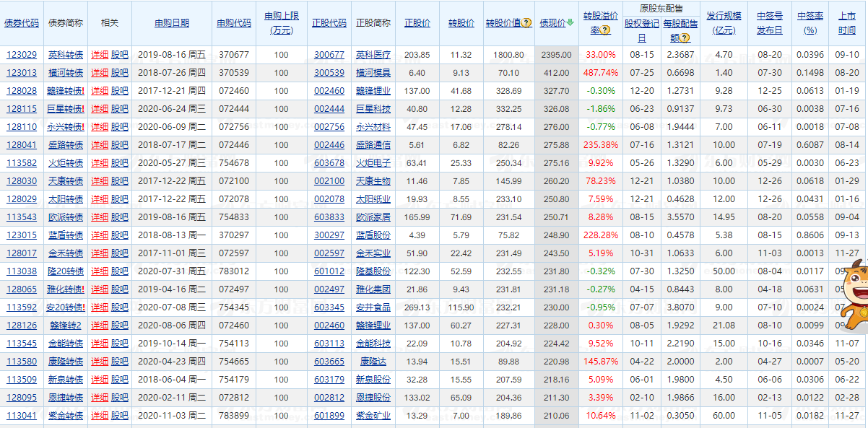The image size is (868, 428).
Task: Sort by 申购上限(万元) column header
Action: click(x=281, y=23)
